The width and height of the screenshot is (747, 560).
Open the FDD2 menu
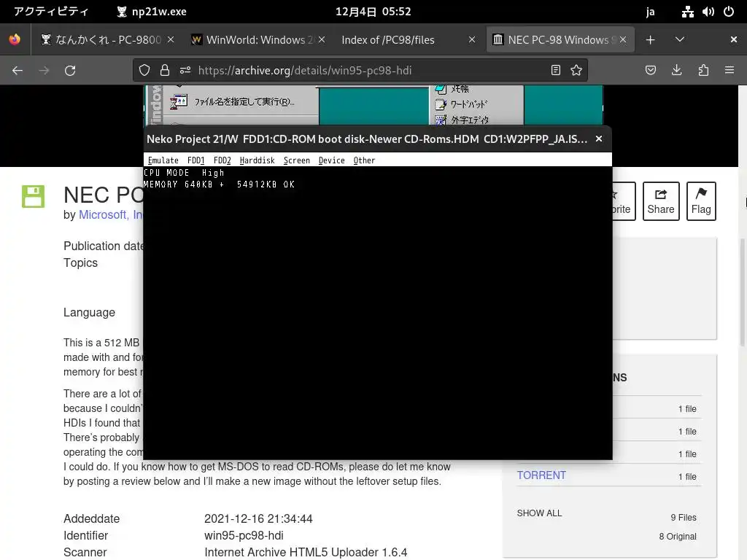[222, 160]
